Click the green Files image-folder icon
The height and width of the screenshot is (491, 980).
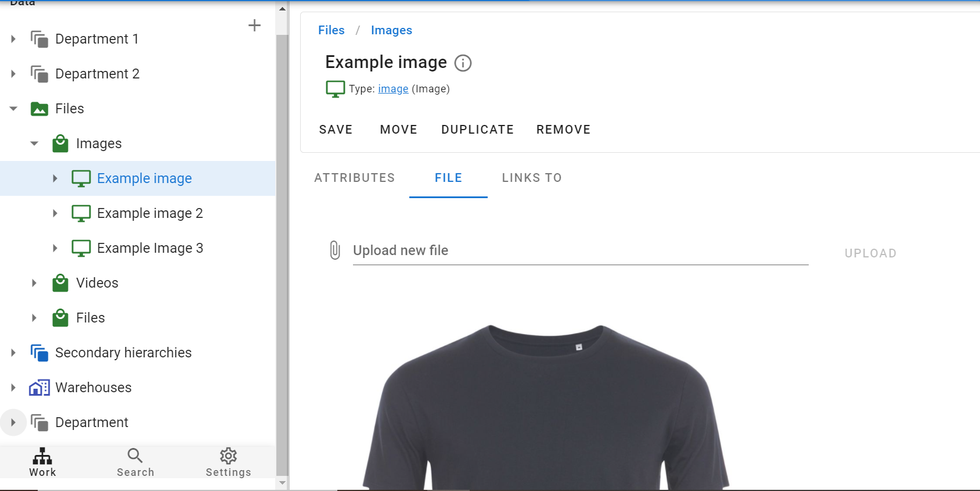(x=39, y=109)
